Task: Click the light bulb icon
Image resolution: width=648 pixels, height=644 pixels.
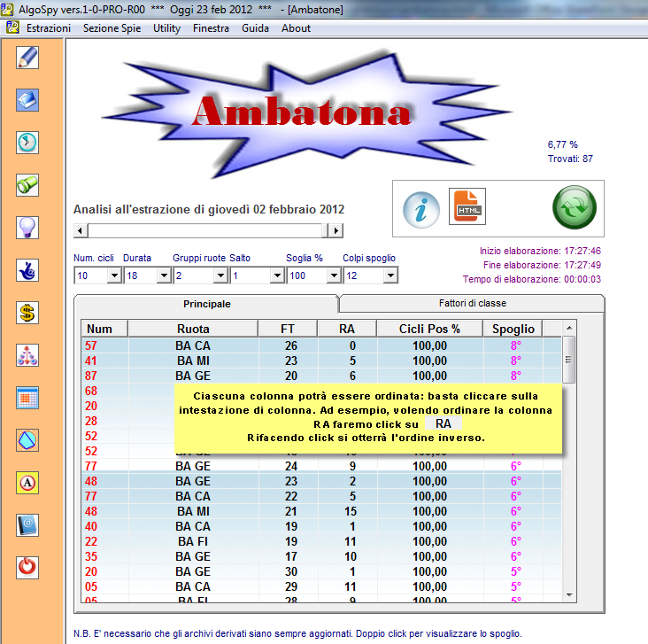Action: pos(27,228)
